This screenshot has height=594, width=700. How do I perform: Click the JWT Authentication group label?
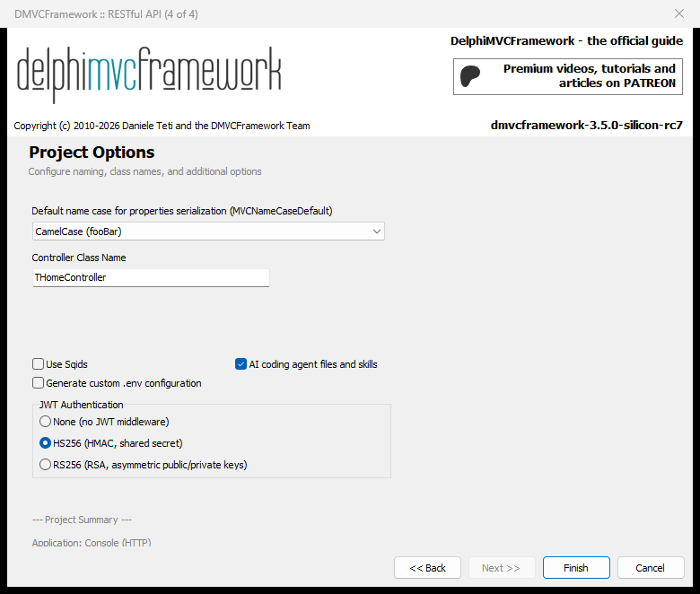tap(82, 405)
